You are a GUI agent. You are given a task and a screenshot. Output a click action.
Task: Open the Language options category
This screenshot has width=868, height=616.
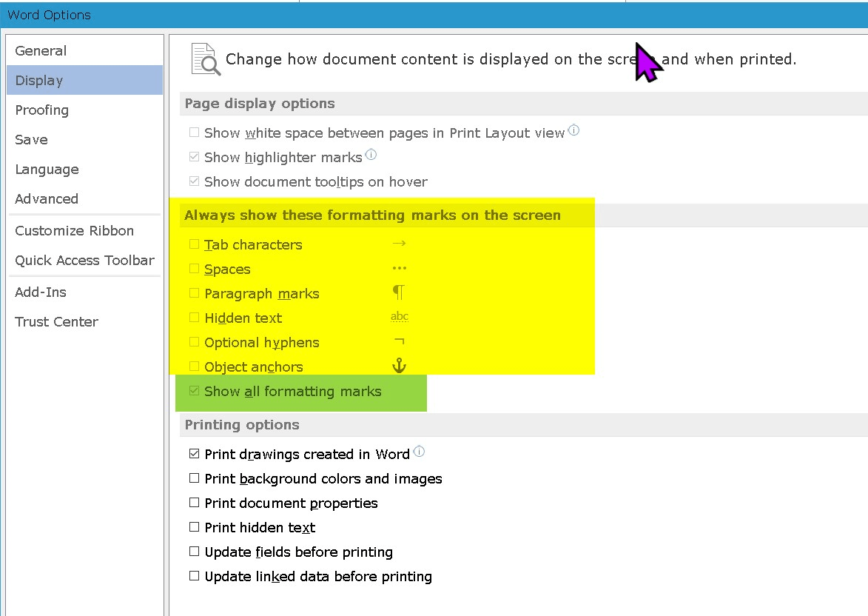pos(84,169)
